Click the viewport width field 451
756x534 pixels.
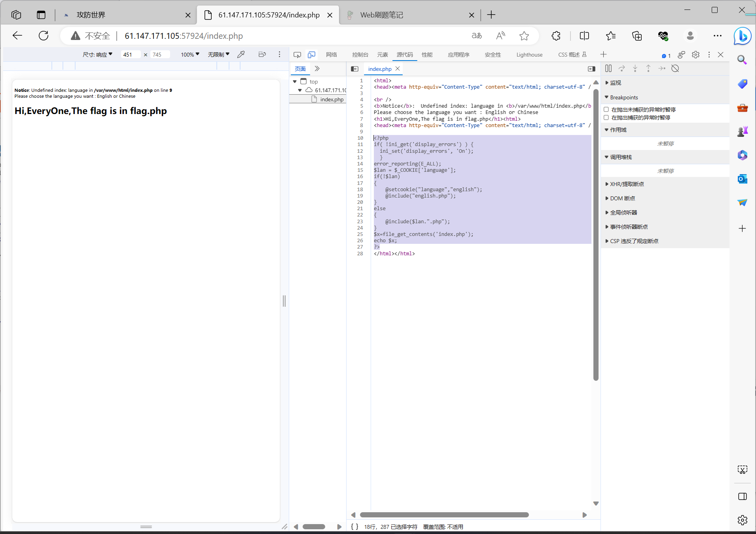pos(131,55)
